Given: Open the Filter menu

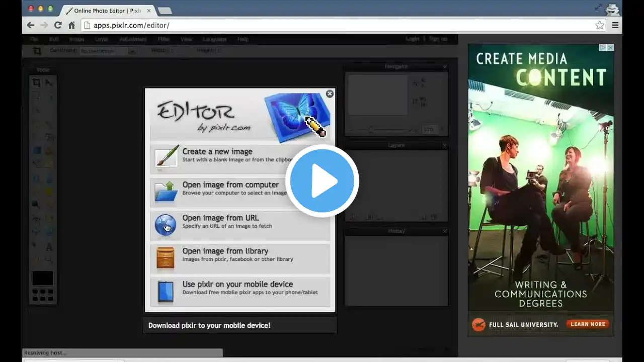Looking at the screenshot, I should tap(164, 39).
